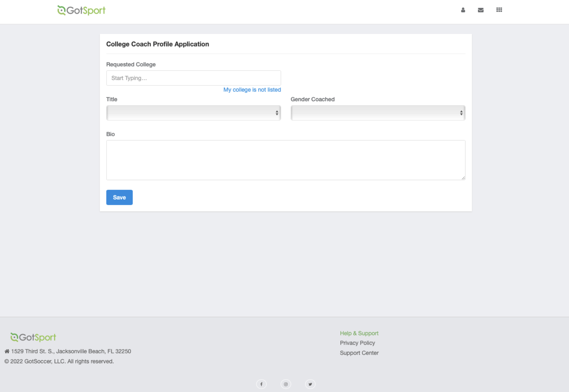The image size is (569, 392).
Task: Open the Instagram social icon
Action: tap(286, 384)
